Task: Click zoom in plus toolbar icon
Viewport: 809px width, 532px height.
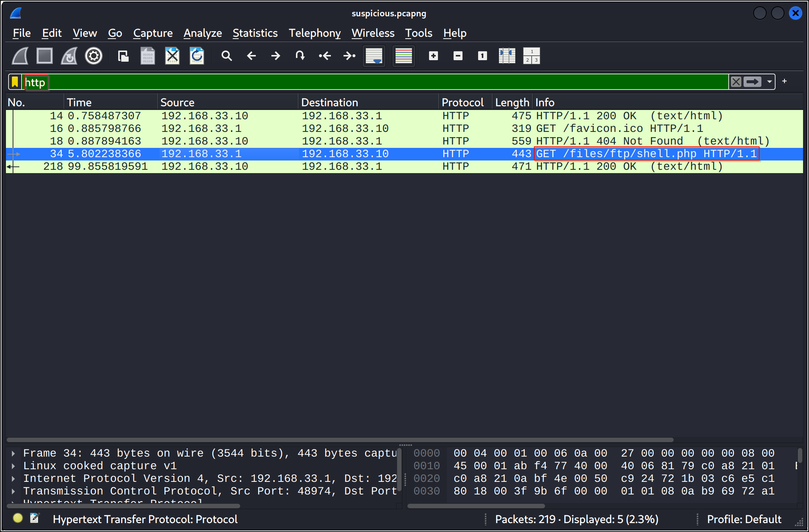Action: (433, 56)
